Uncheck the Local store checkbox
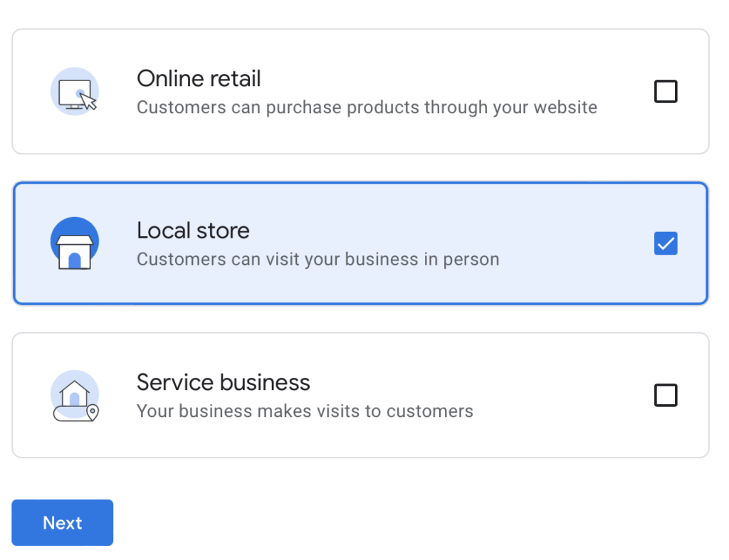The width and height of the screenshot is (729, 560). pyautogui.click(x=666, y=244)
